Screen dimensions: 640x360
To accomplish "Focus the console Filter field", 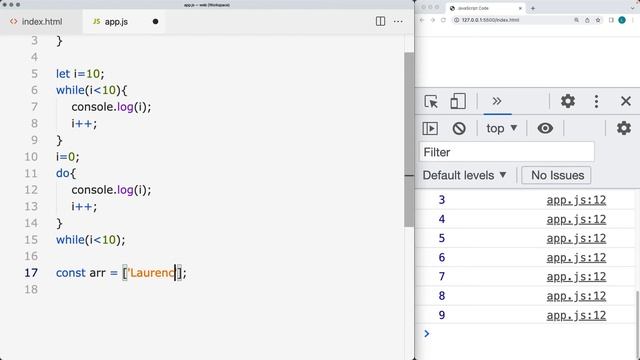I will pyautogui.click(x=507, y=152).
